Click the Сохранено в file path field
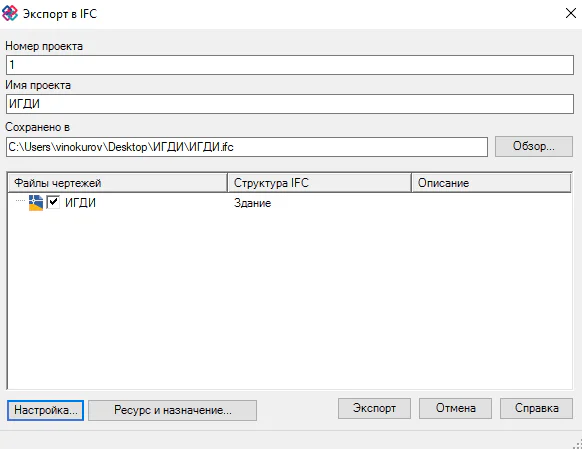Screen dimensions: 582x449 (247, 147)
